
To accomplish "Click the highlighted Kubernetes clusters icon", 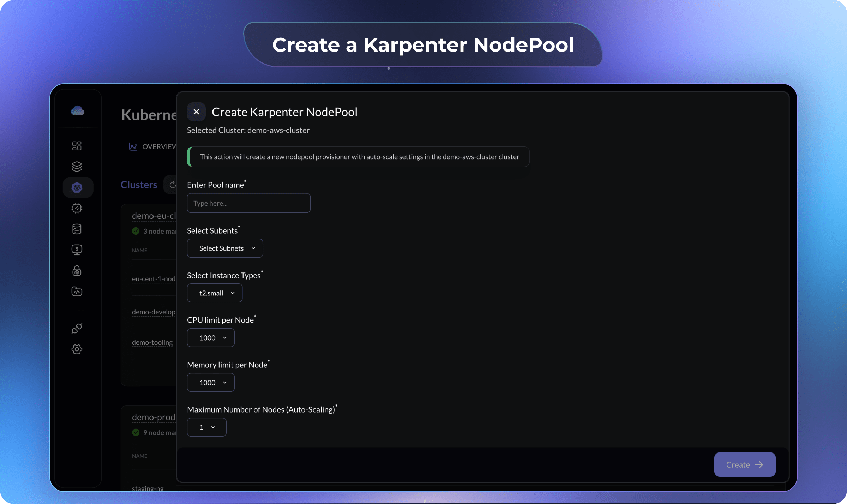I will pyautogui.click(x=77, y=187).
